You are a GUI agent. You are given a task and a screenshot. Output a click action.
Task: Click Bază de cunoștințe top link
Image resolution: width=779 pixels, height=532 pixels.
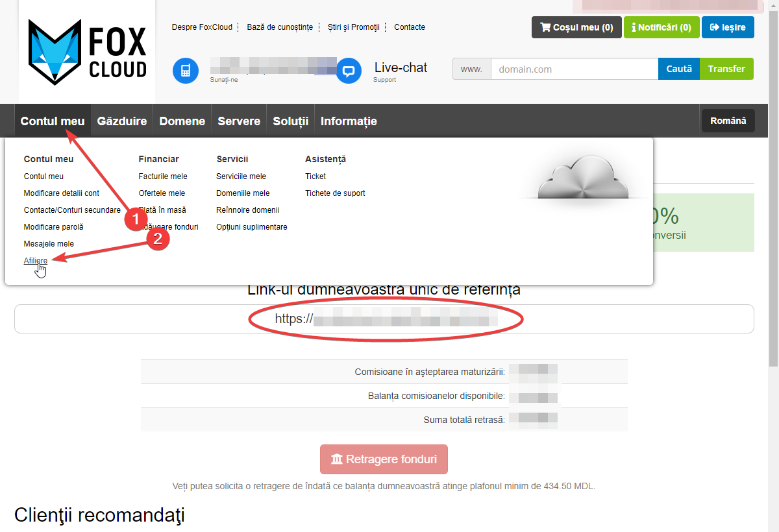[x=280, y=27]
